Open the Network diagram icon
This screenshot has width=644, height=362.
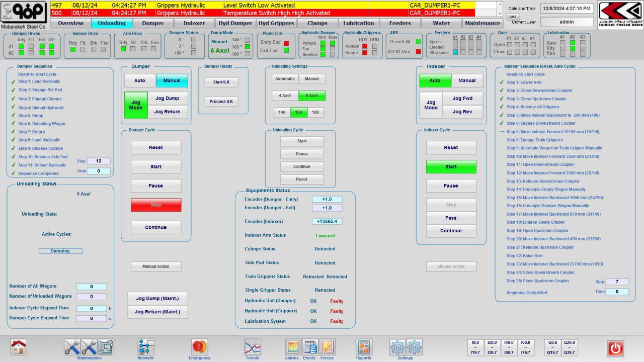(146, 347)
